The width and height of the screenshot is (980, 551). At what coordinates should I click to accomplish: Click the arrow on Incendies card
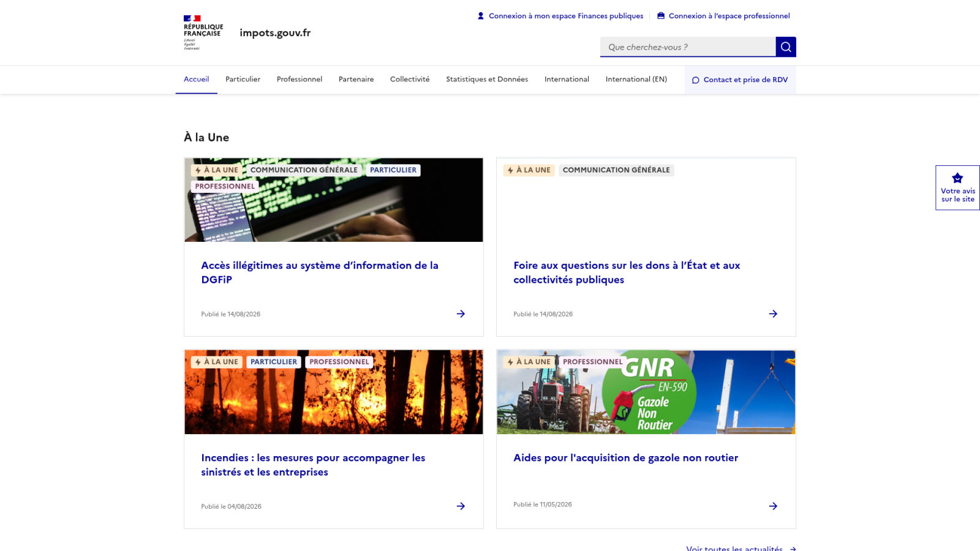coord(461,506)
